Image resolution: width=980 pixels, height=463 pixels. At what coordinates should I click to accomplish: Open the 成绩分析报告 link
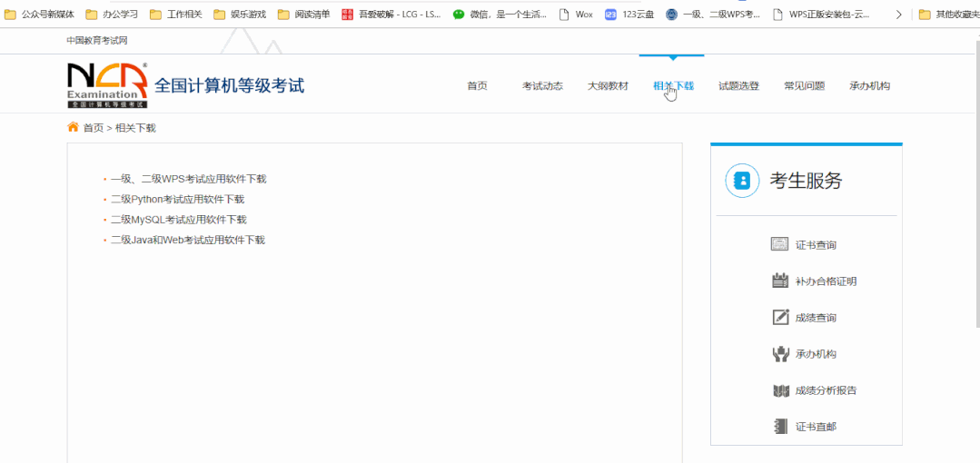pos(826,391)
